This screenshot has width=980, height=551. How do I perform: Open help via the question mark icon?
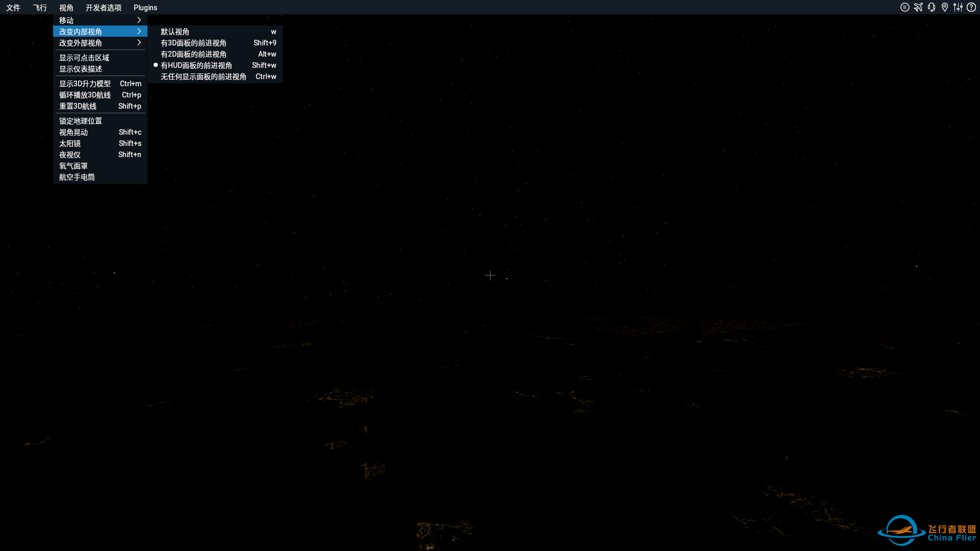coord(971,7)
